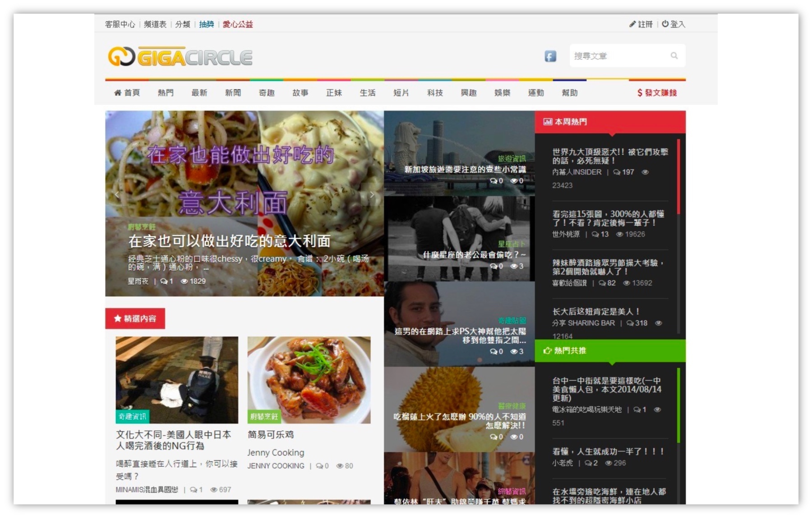Image resolution: width=812 pixels, height=518 pixels.
Task: Click the 熱門共推 section header
Action: click(610, 351)
